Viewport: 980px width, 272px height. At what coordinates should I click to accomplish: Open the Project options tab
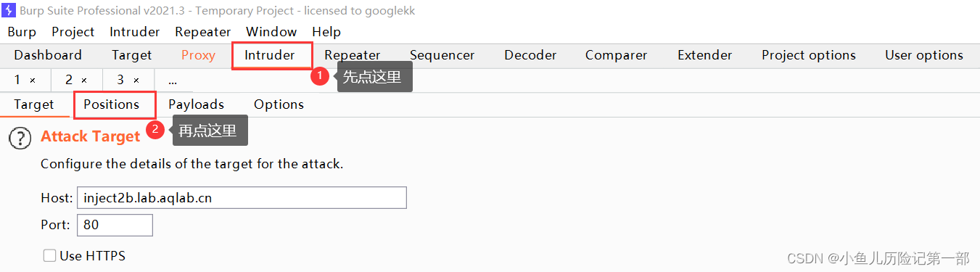(809, 55)
